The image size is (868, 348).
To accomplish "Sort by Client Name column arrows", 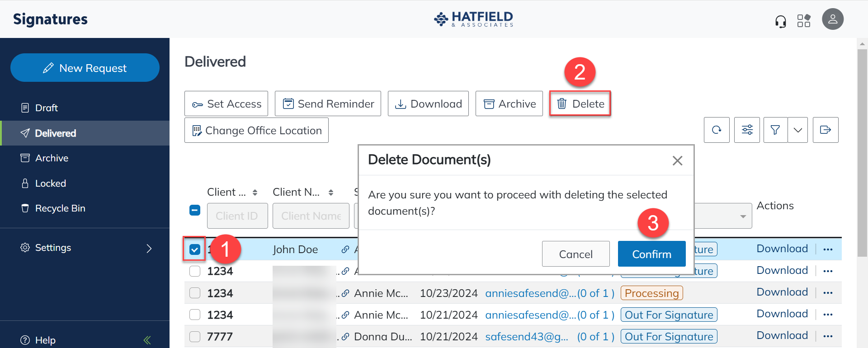I will tap(331, 193).
